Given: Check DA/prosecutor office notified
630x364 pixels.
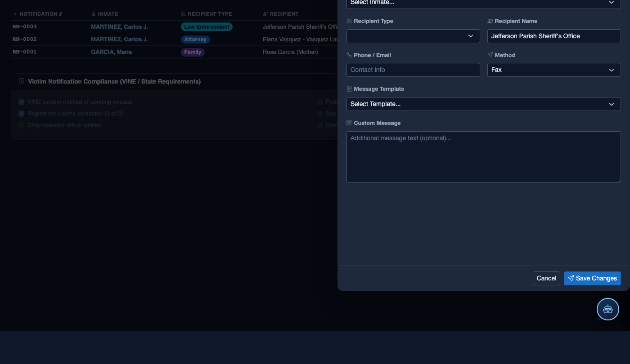Looking at the screenshot, I should (x=21, y=125).
